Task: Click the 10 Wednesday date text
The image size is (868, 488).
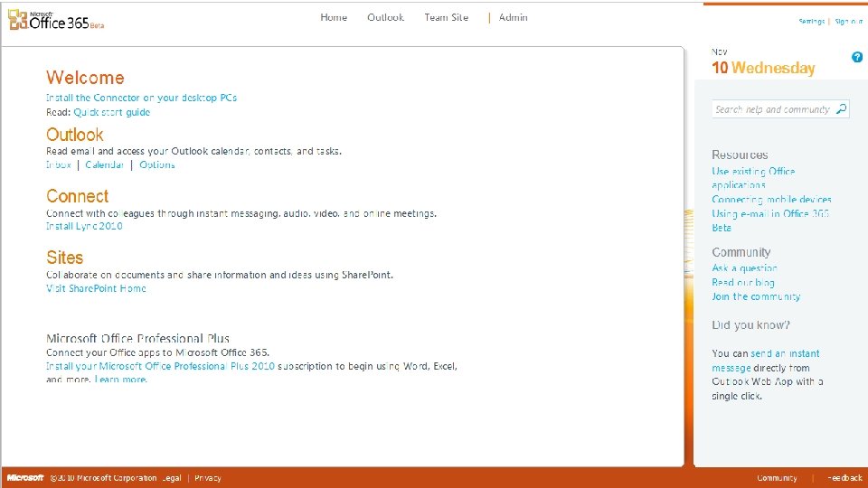Action: pyautogui.click(x=763, y=68)
